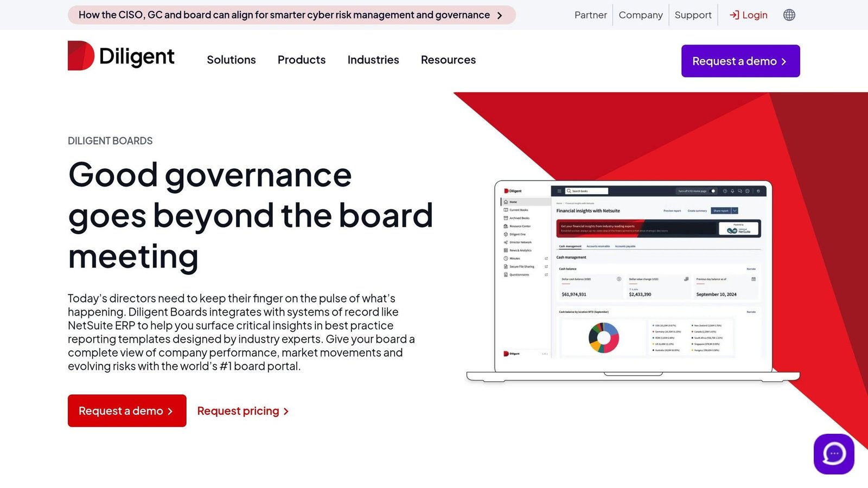
Task: Click hamburger menu icon in laptop mockup
Action: pos(559,191)
